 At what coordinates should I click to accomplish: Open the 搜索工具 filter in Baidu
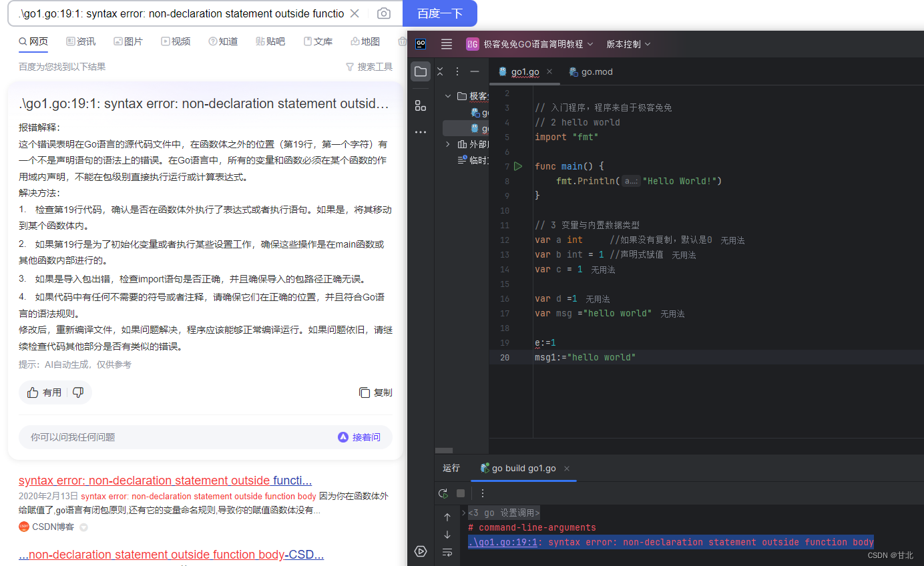pyautogui.click(x=369, y=67)
